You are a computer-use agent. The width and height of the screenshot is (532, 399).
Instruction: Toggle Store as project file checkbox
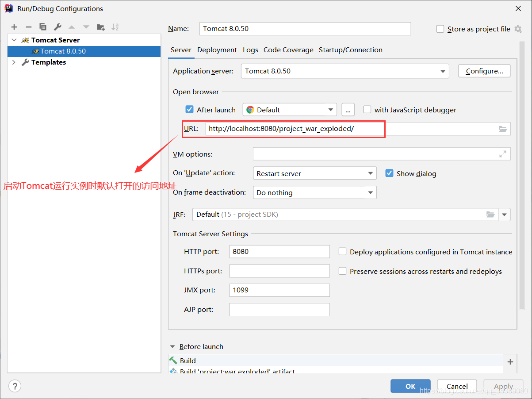coord(440,29)
